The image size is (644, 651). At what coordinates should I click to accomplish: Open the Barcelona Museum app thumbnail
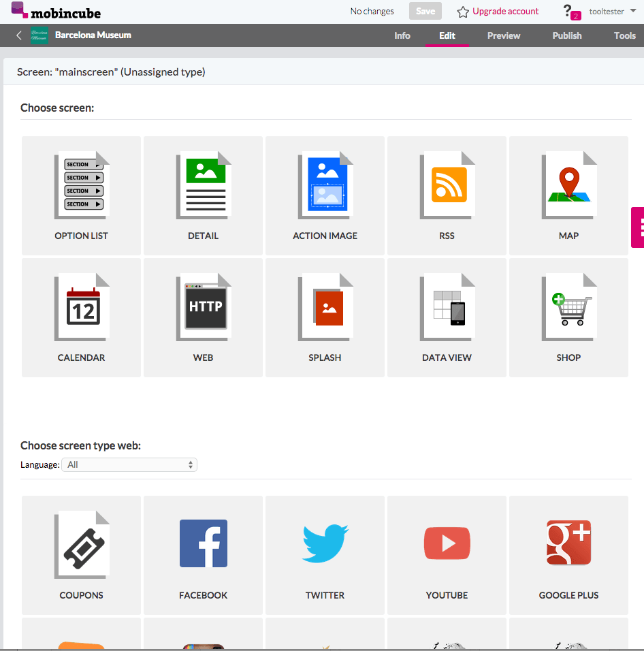[39, 35]
